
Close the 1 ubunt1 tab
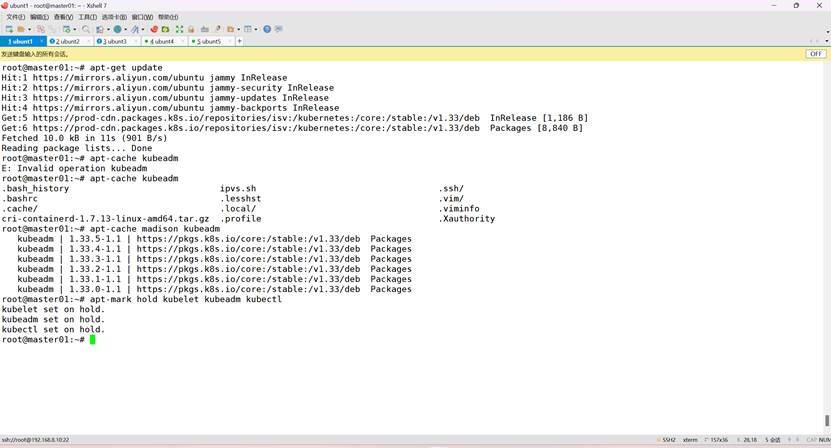tap(41, 41)
